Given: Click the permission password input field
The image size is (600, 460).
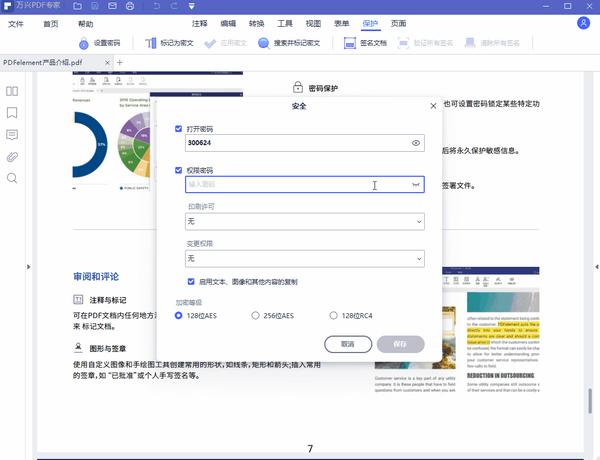Looking at the screenshot, I should (x=305, y=184).
